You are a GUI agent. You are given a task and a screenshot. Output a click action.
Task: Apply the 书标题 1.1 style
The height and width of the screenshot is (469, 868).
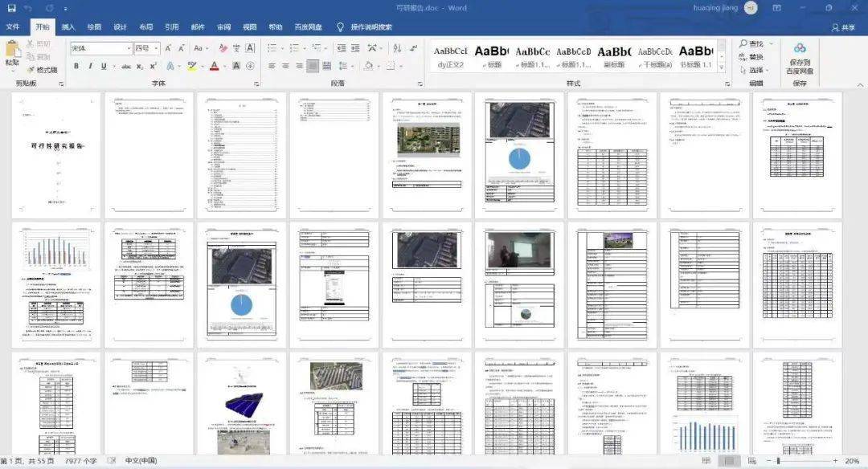pyautogui.click(x=696, y=57)
